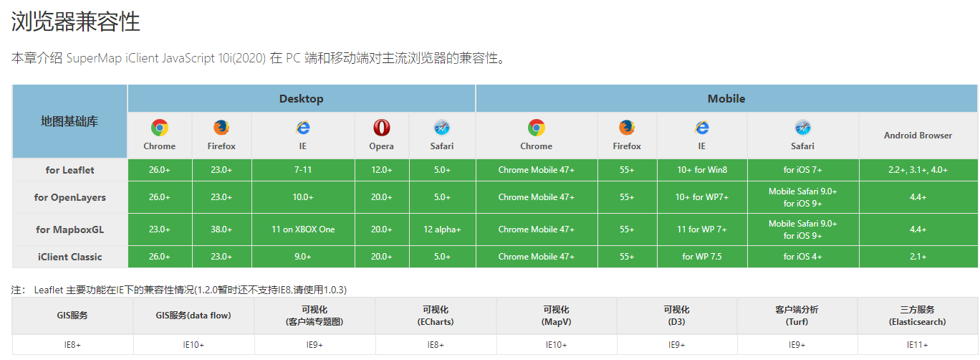
Task: Click the Opera column label text
Action: [x=381, y=146]
